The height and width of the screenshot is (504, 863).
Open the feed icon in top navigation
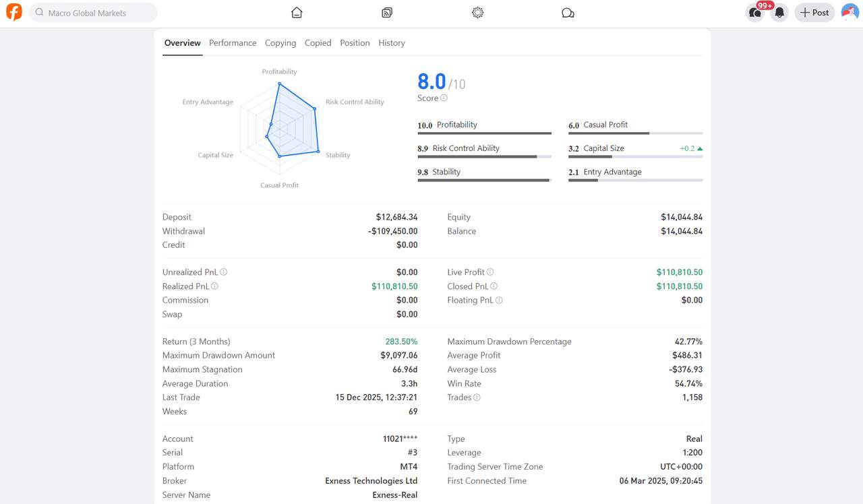click(x=386, y=12)
